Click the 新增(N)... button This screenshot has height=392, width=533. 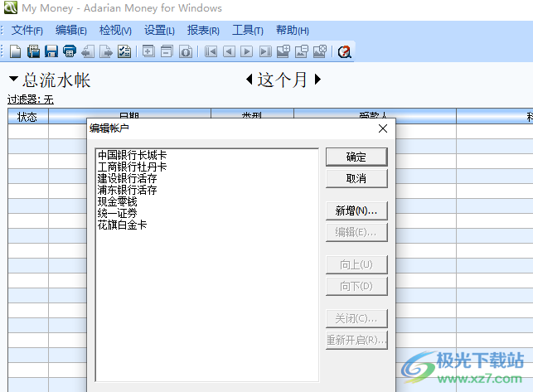click(356, 211)
